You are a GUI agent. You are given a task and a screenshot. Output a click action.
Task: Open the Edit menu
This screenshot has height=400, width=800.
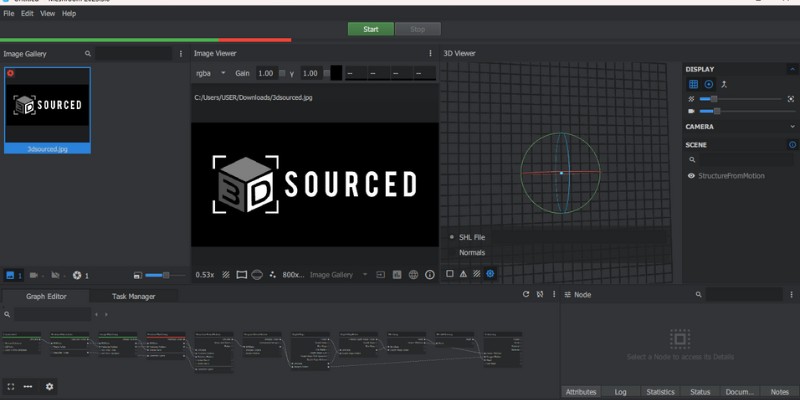27,14
